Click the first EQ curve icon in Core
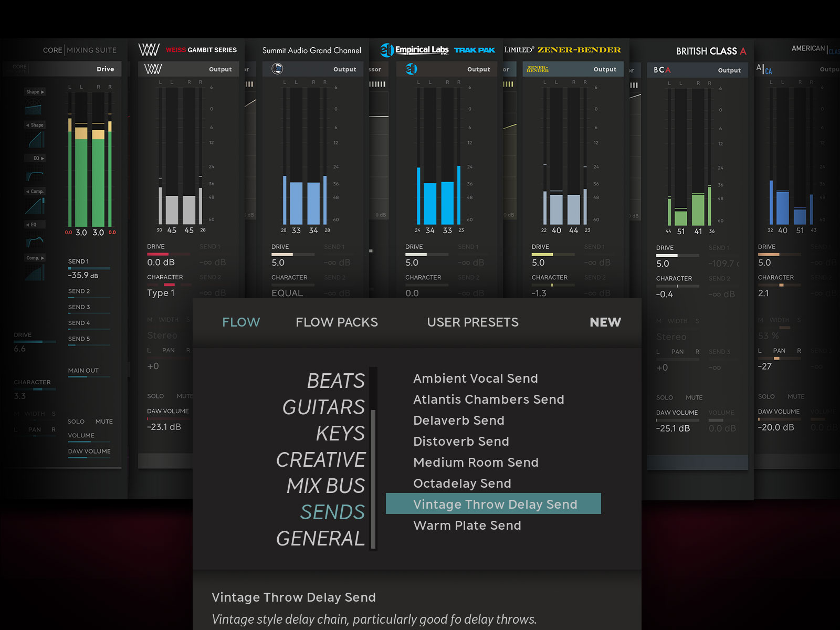The height and width of the screenshot is (630, 840). pyautogui.click(x=35, y=175)
